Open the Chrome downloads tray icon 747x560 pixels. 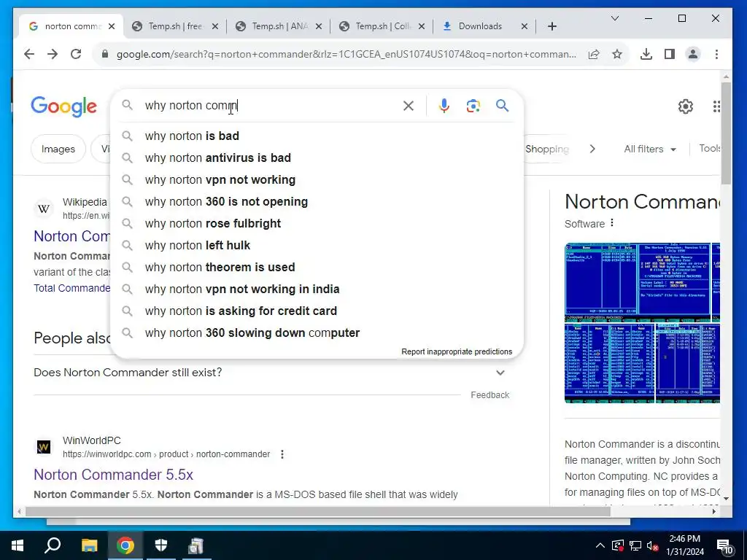[x=646, y=54]
